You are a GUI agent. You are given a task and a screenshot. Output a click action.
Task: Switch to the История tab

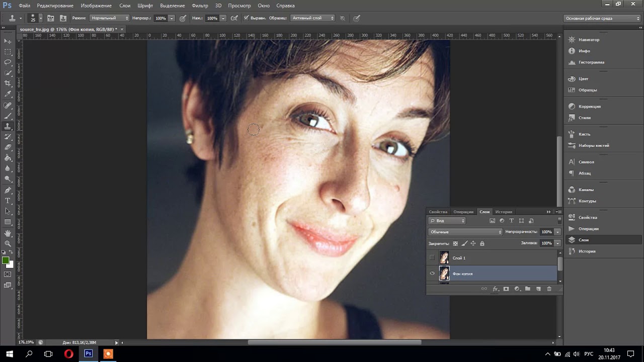pos(504,212)
